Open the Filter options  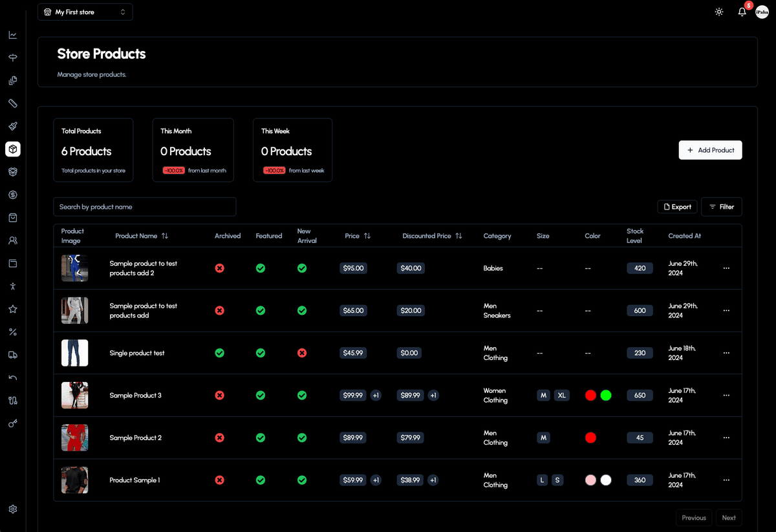click(721, 207)
